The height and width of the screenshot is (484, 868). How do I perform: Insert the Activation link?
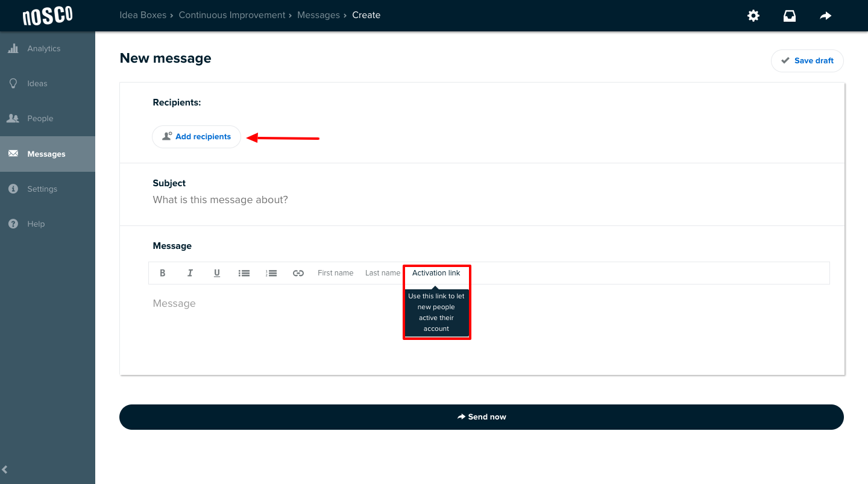[436, 273]
